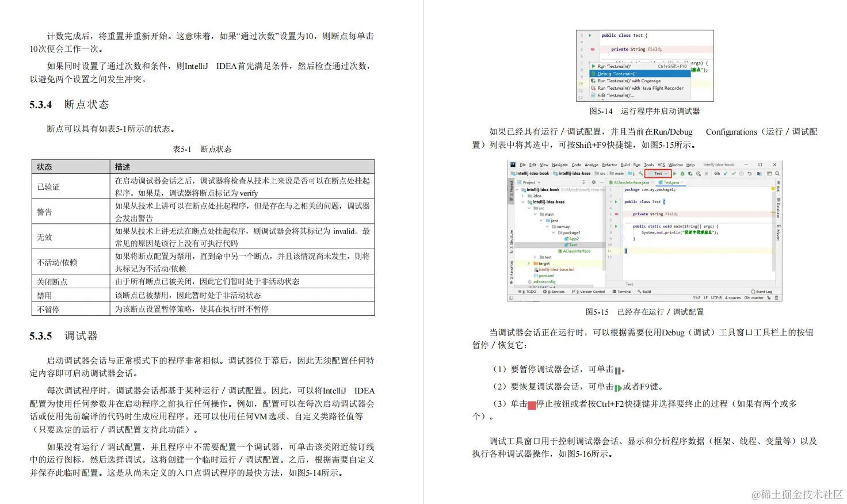Click the '已验证' cell in Table 5-1
The height and width of the screenshot is (504, 847).
click(x=70, y=186)
